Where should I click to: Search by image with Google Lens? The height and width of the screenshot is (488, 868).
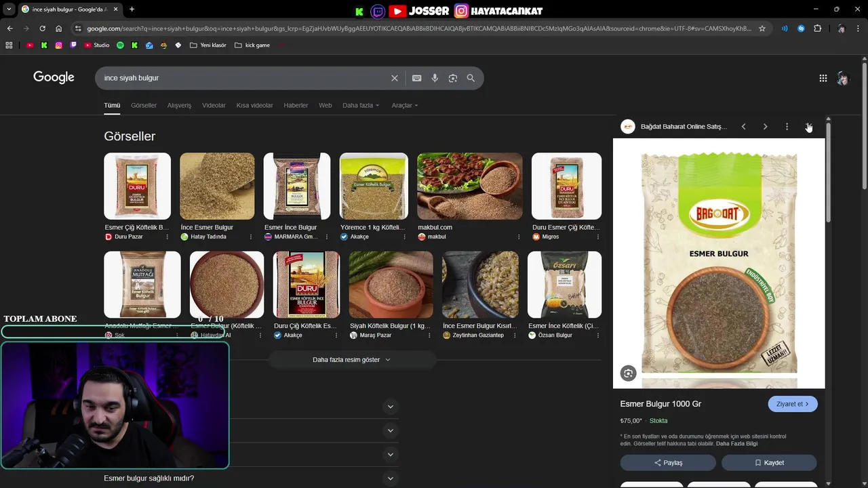(x=452, y=78)
